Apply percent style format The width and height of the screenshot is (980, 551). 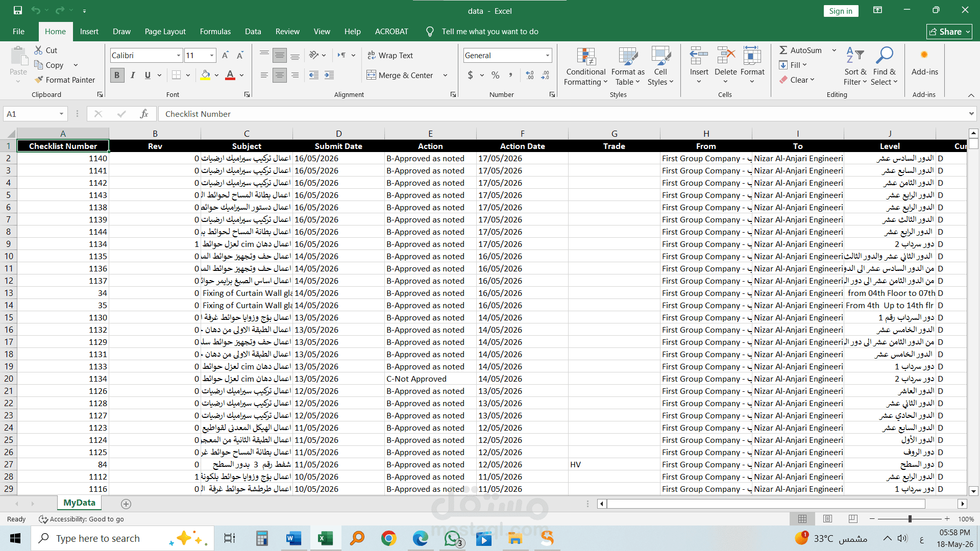[495, 75]
